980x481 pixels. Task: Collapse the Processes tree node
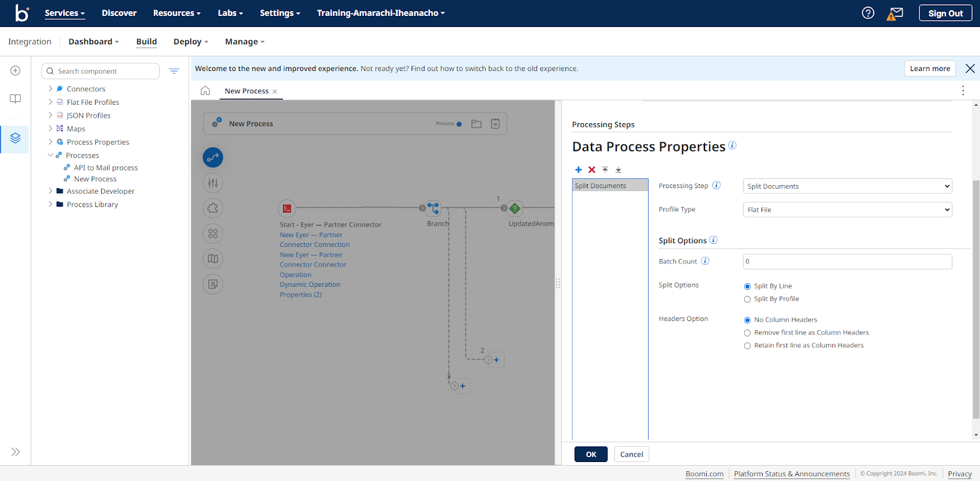pyautogui.click(x=50, y=155)
